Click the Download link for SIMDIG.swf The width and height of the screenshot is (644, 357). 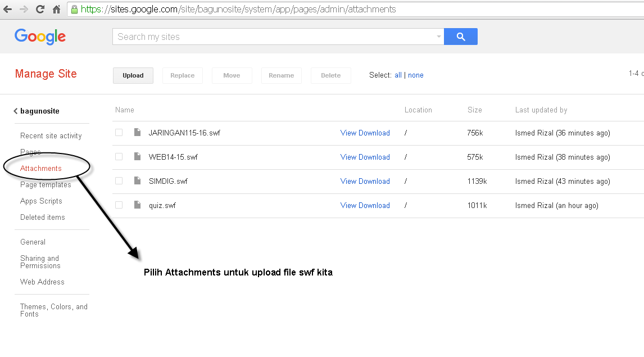pyautogui.click(x=374, y=181)
